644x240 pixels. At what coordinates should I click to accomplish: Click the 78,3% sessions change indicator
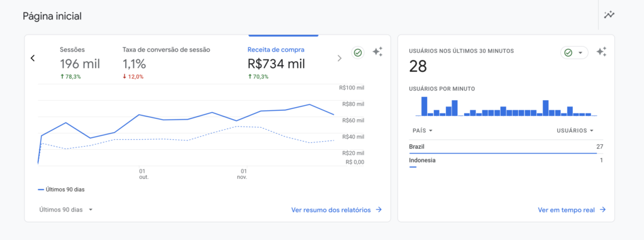70,77
